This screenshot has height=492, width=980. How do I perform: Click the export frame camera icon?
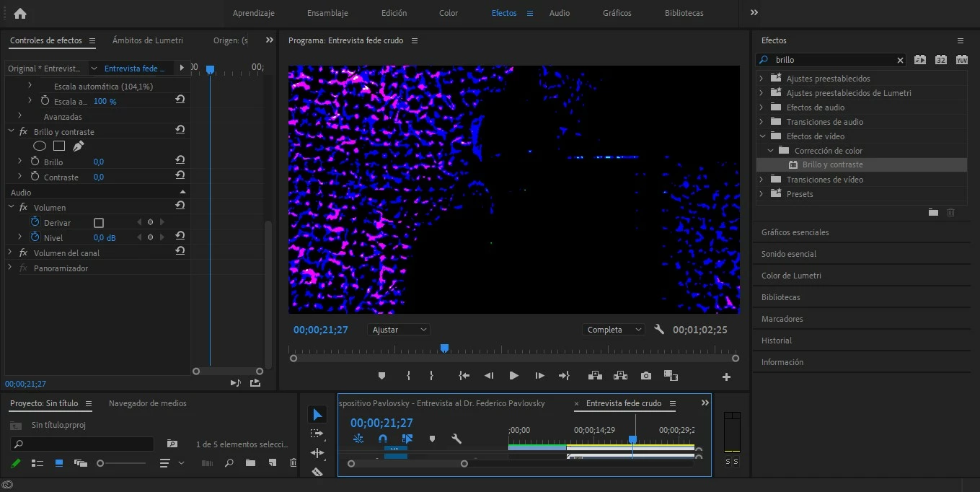click(645, 376)
